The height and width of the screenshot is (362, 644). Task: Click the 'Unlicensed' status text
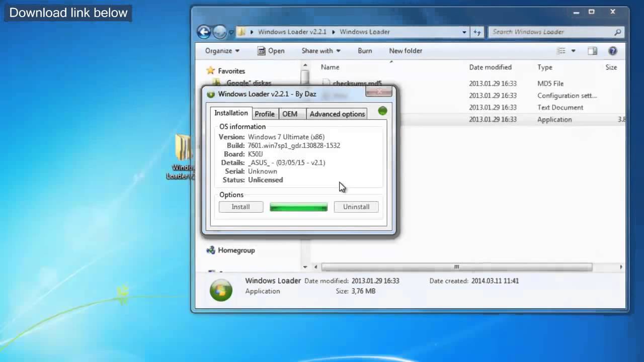265,180
